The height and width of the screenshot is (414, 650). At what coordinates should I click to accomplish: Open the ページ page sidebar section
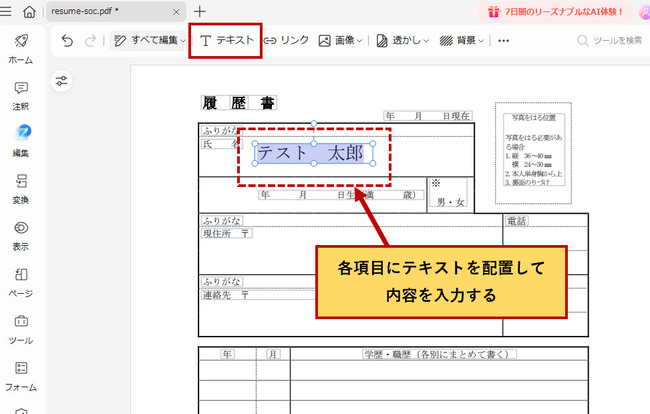point(21,283)
